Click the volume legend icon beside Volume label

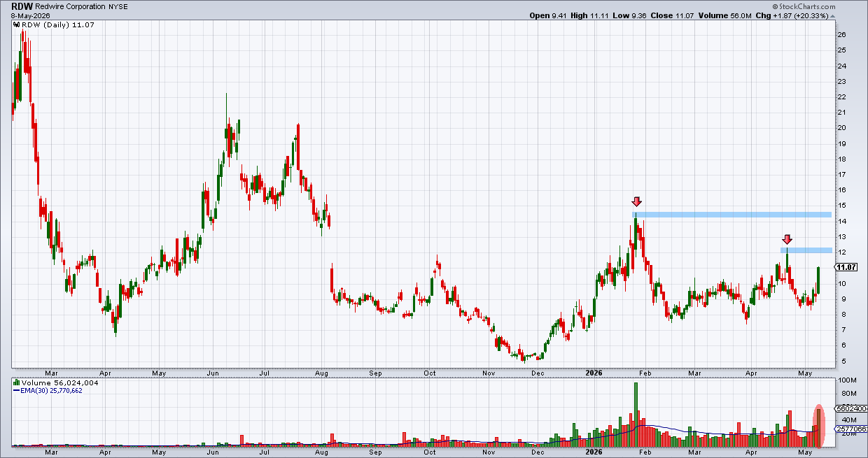click(x=16, y=383)
